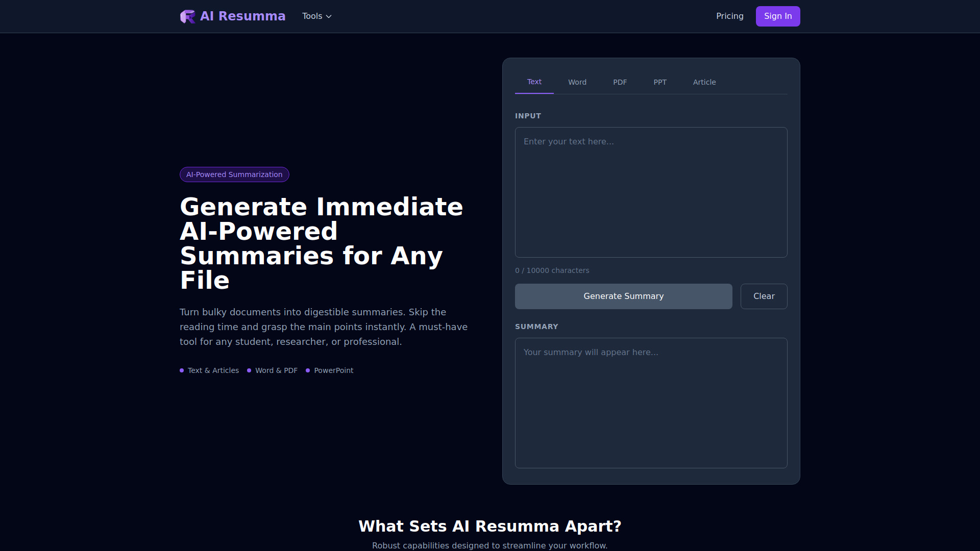Open the Pricing page
Screen dimensions: 980x551
[x=729, y=16]
